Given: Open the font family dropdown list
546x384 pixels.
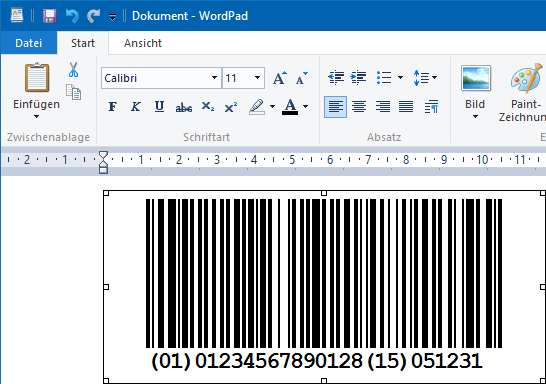Looking at the screenshot, I should tap(214, 78).
